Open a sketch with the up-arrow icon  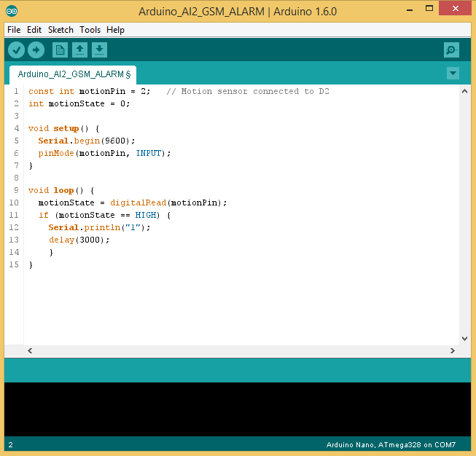point(80,50)
